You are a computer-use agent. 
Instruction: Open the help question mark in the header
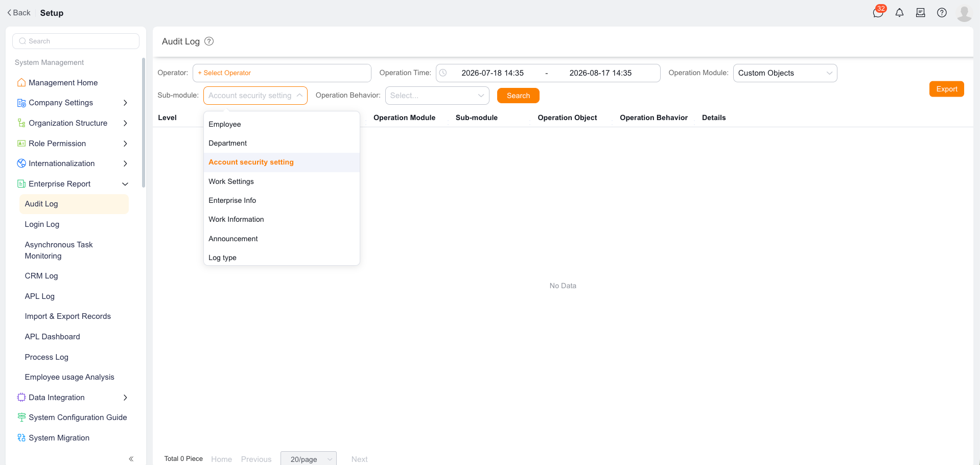(x=942, y=13)
